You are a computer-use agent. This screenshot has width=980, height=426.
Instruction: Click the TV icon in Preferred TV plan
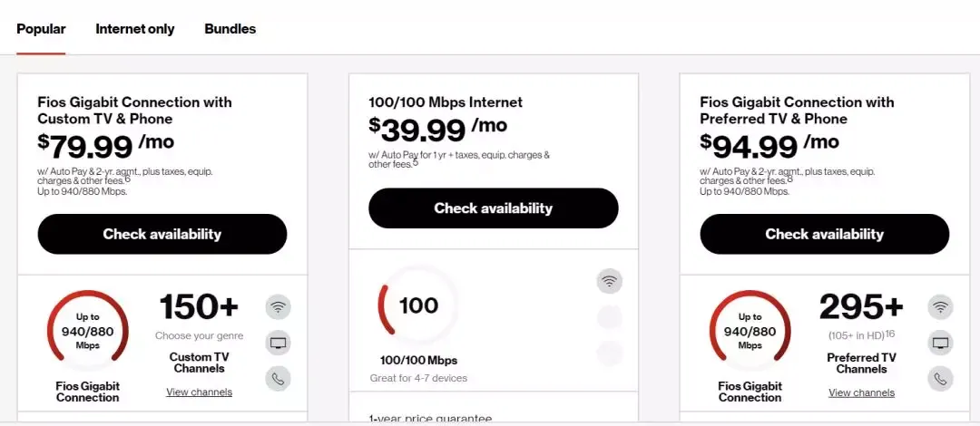pyautogui.click(x=941, y=343)
